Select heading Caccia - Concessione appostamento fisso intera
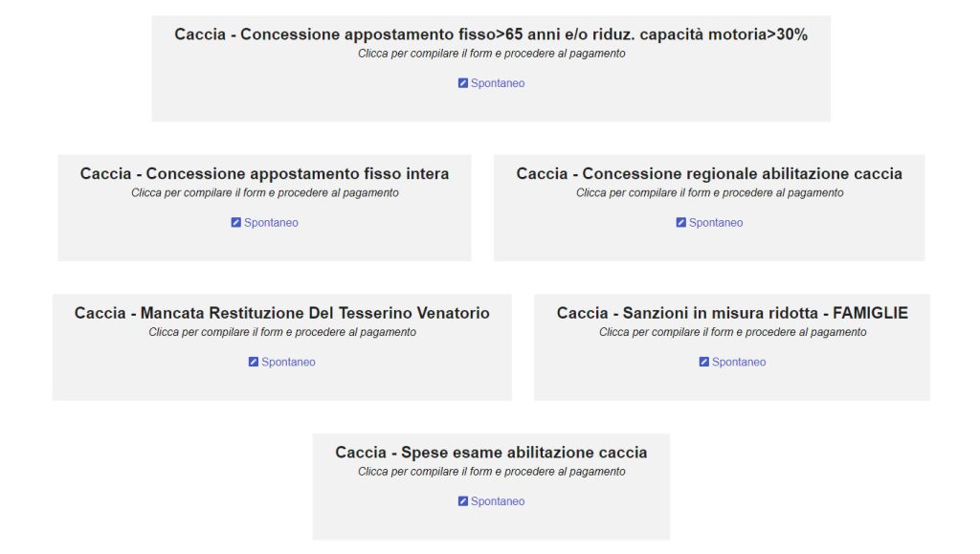Image resolution: width=980 pixels, height=554 pixels. click(264, 173)
